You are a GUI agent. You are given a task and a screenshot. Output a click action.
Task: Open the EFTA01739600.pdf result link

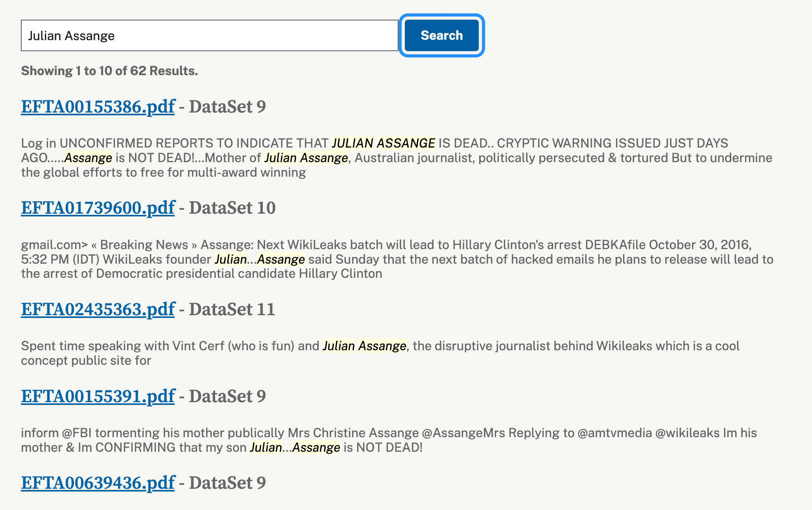[98, 208]
